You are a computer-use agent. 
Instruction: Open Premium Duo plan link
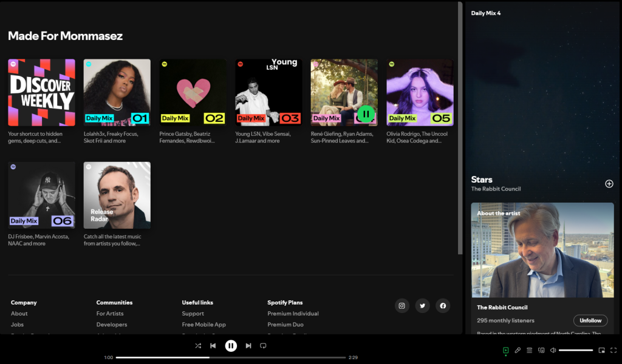pos(285,325)
